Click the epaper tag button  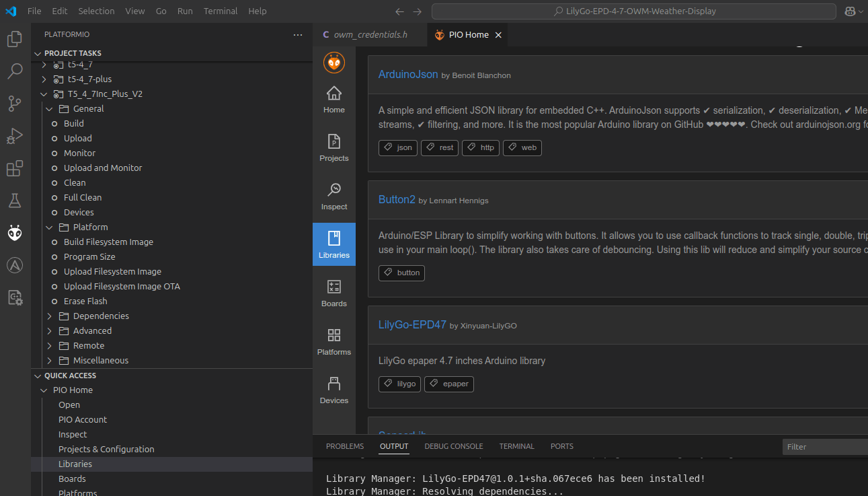click(449, 384)
